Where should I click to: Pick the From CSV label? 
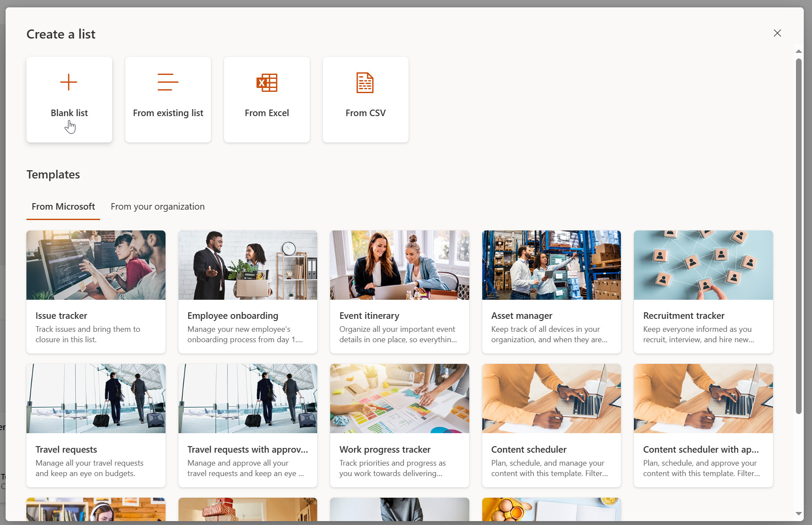[x=366, y=113]
